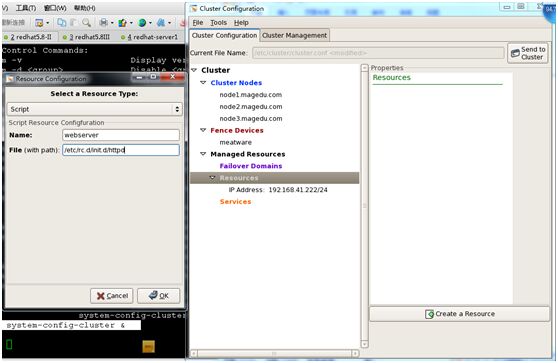
Task: Select the meatware fence device
Action: coord(236,142)
